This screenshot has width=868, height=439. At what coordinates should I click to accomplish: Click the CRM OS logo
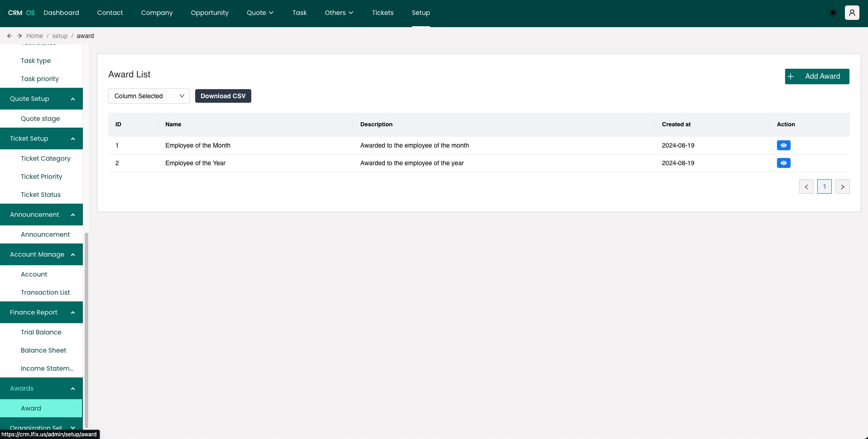21,13
